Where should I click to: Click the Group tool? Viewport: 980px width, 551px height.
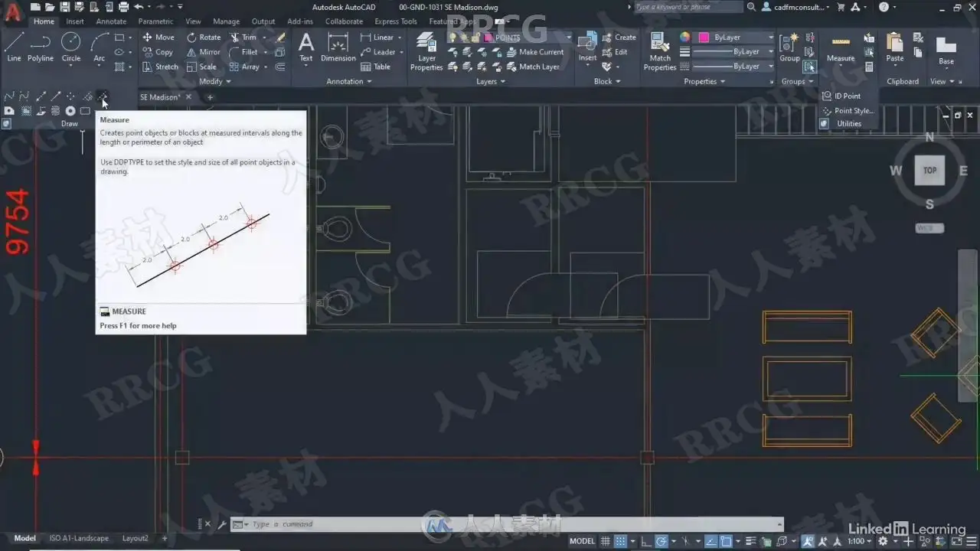(x=789, y=47)
